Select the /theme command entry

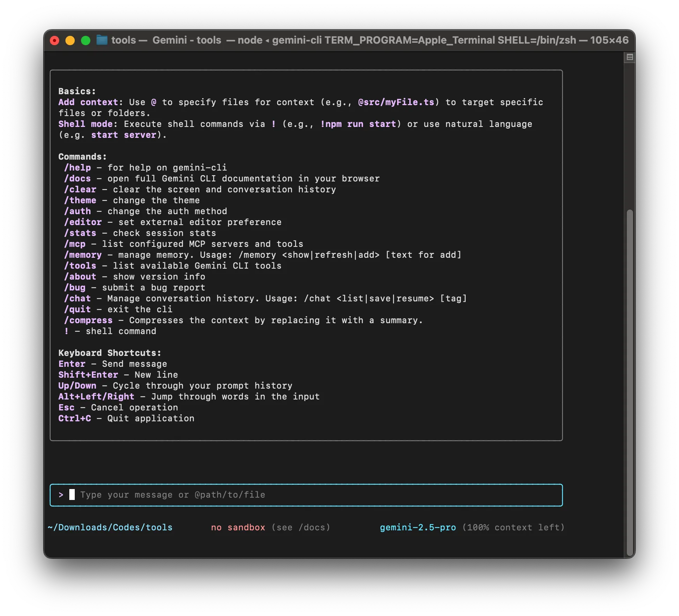tap(81, 200)
